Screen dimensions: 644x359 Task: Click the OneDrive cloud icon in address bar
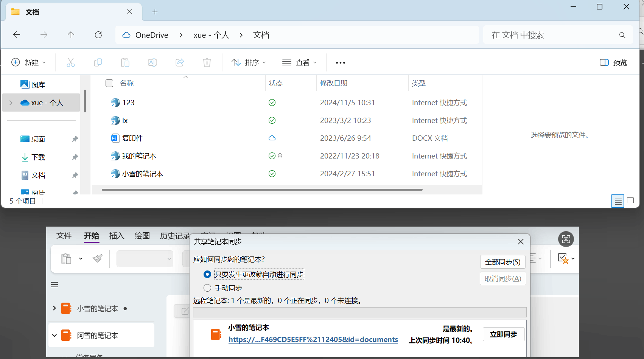(x=126, y=35)
